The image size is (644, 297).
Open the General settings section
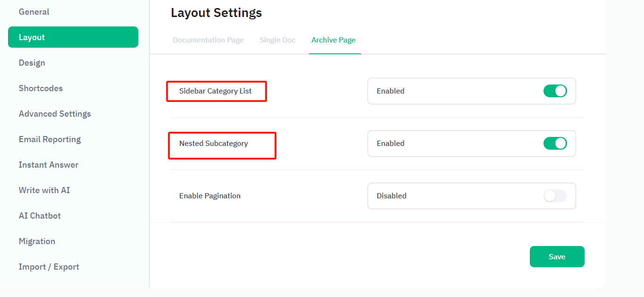point(34,12)
